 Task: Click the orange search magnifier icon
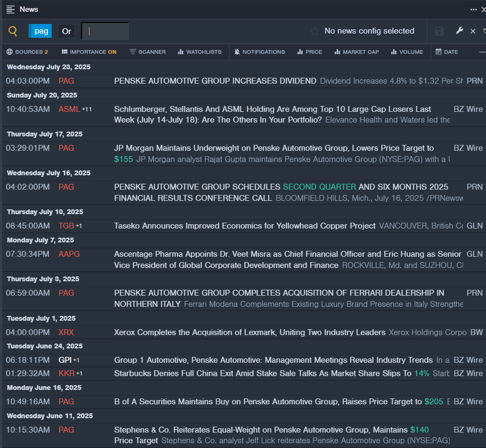(x=13, y=31)
